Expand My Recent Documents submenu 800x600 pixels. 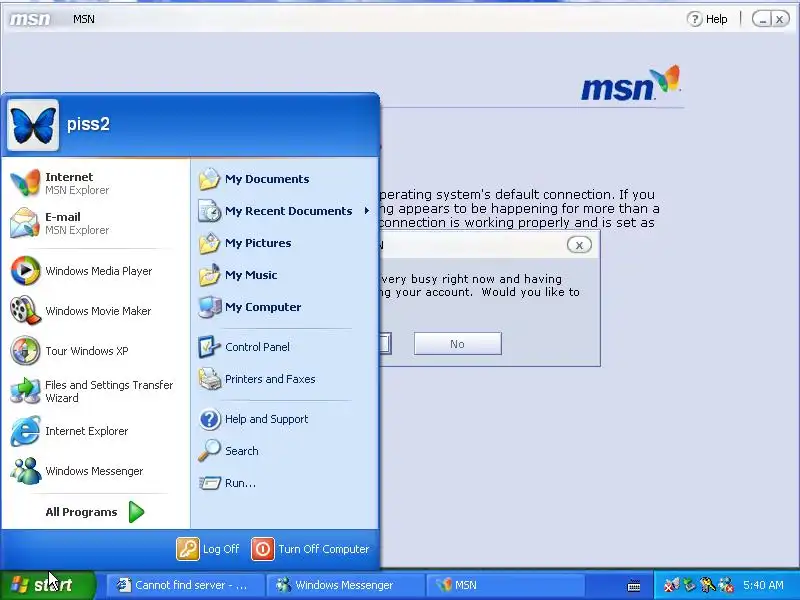tap(284, 211)
